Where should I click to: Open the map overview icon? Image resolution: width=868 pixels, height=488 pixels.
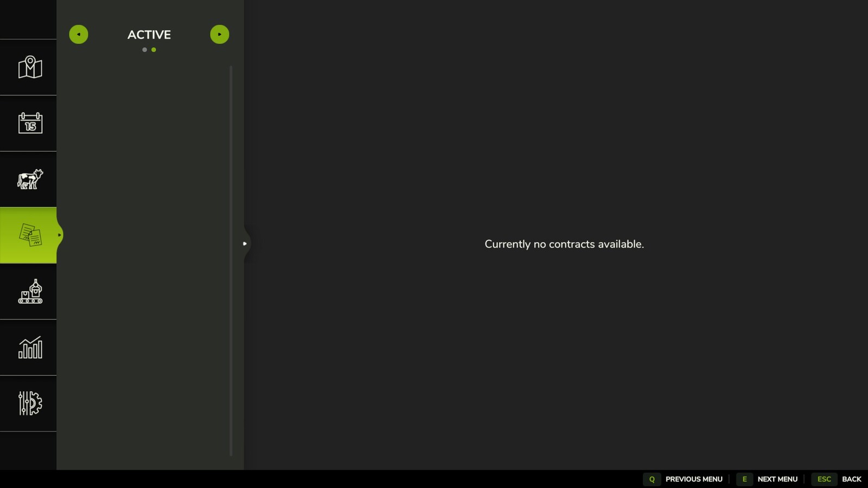[30, 67]
